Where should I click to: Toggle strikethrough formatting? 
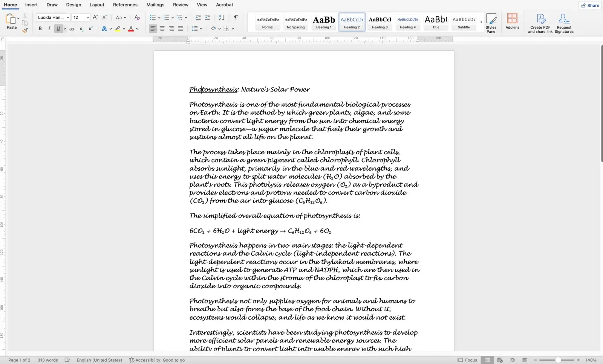(72, 29)
